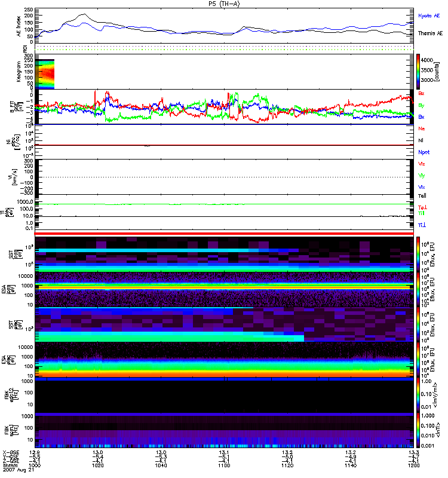Select the blue Vix velocity legend label
448x478 pixels.
[x=422, y=187]
